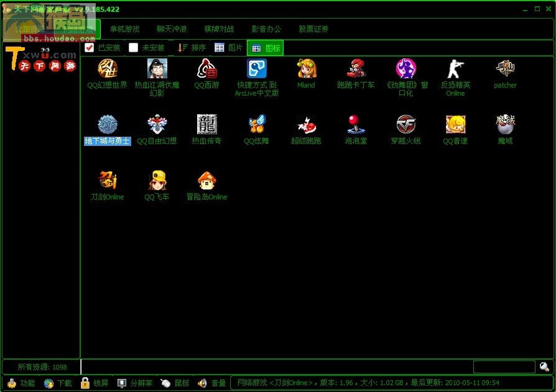Viewport: 556px width, 392px height.
Task: Go to the 棋牌对战 tab
Action: pos(219,29)
